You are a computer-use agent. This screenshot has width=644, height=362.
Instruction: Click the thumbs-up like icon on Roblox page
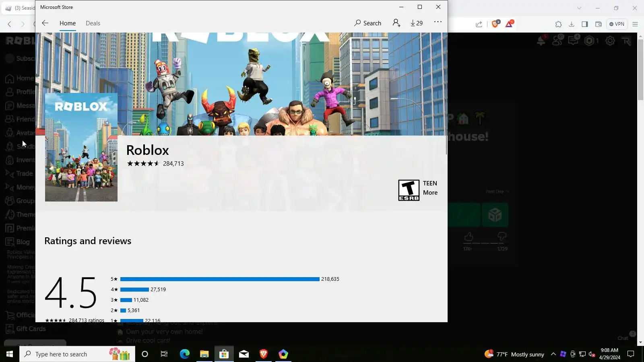[468, 237]
